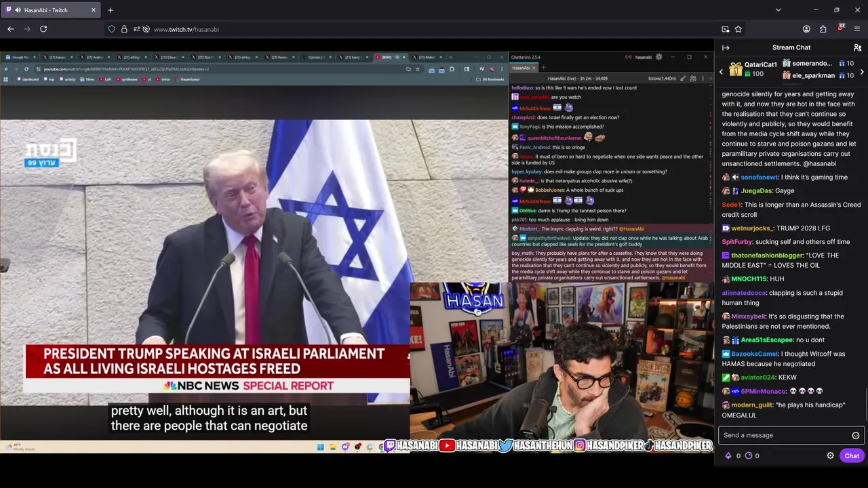Click username aviator024 in chat

coord(757,378)
